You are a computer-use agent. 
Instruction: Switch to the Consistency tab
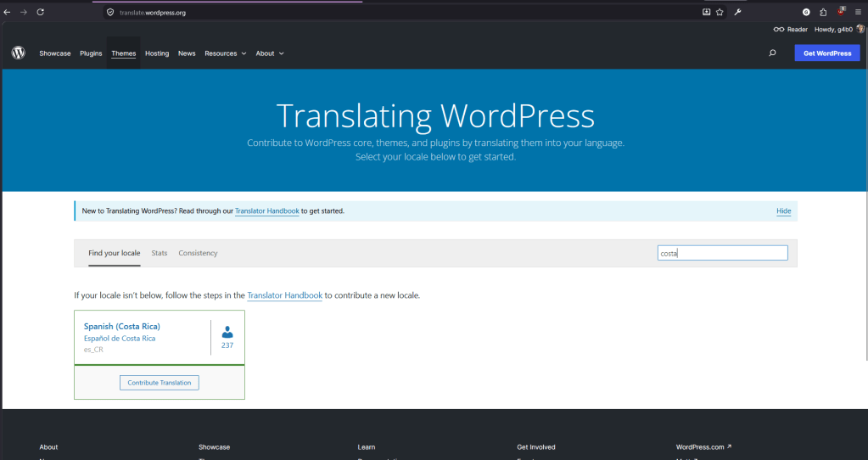point(198,253)
